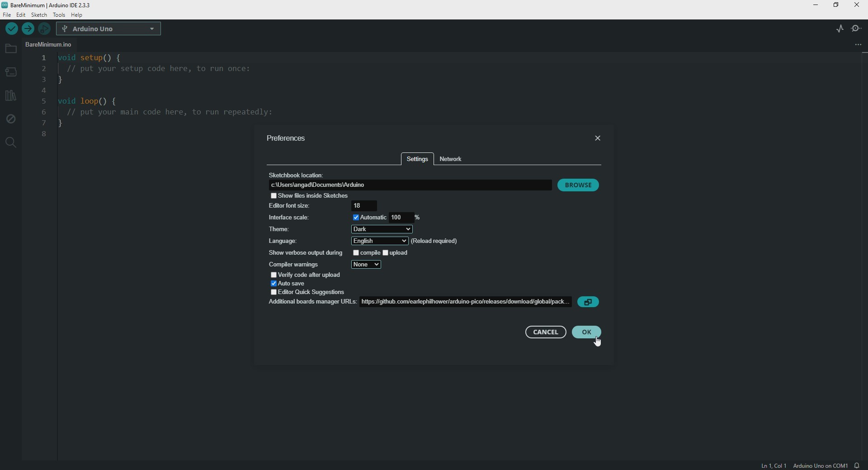The width and height of the screenshot is (868, 470).
Task: Toggle show files inside Sketches checkbox
Action: click(x=274, y=196)
